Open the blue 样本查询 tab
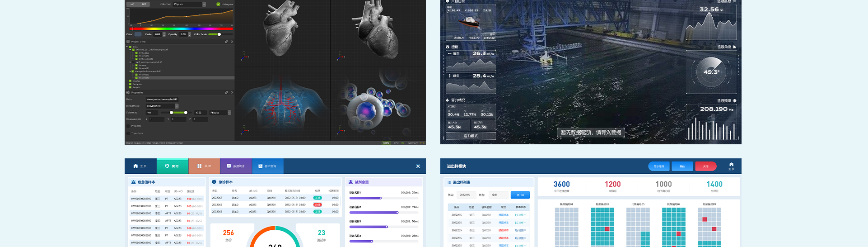Screen dimensions: 868x247 click(267, 166)
